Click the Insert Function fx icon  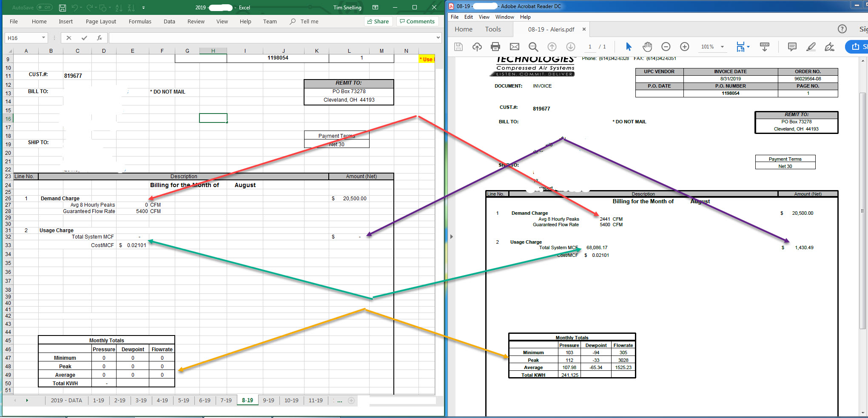[100, 38]
